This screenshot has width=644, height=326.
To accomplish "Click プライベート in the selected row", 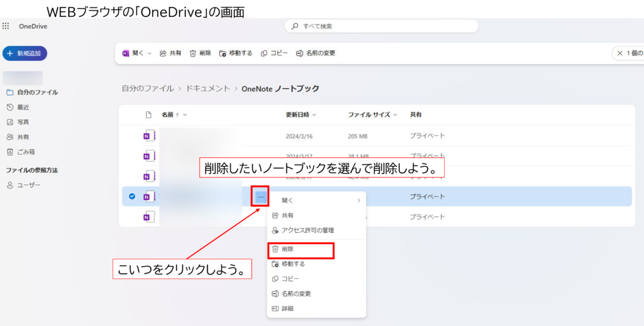I will (428, 196).
